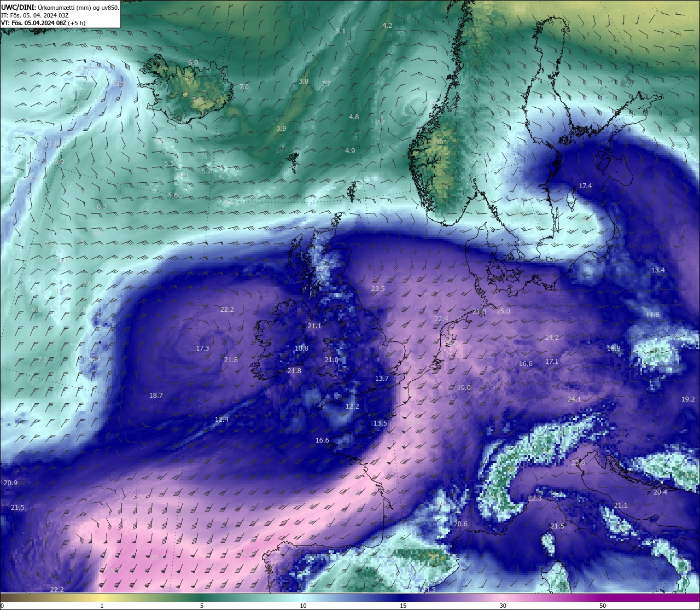Click the 21.0 value label
The image size is (700, 610).
tap(331, 360)
